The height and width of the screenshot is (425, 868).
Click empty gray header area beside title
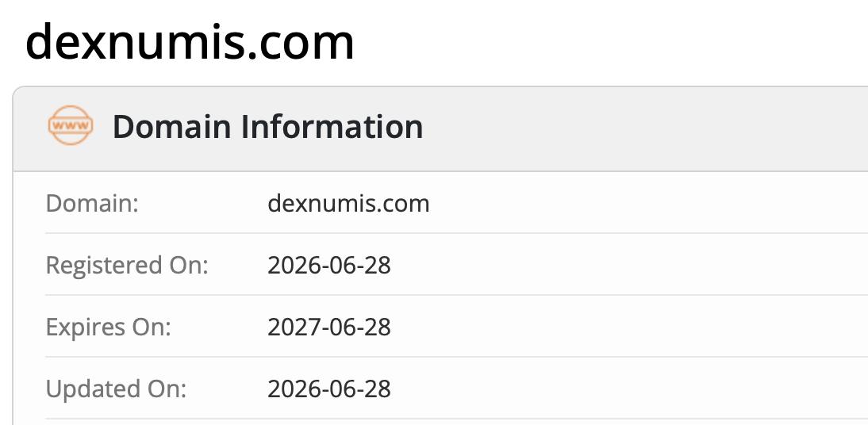coord(642,128)
